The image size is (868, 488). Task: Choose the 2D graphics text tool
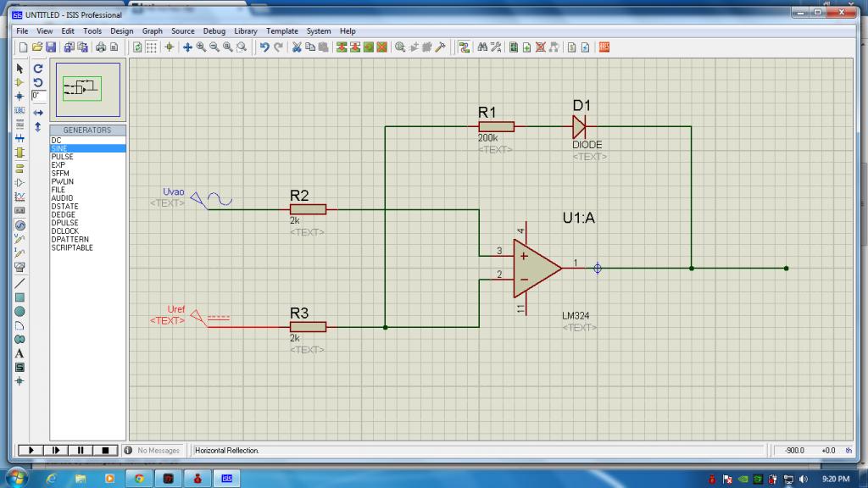(x=19, y=353)
